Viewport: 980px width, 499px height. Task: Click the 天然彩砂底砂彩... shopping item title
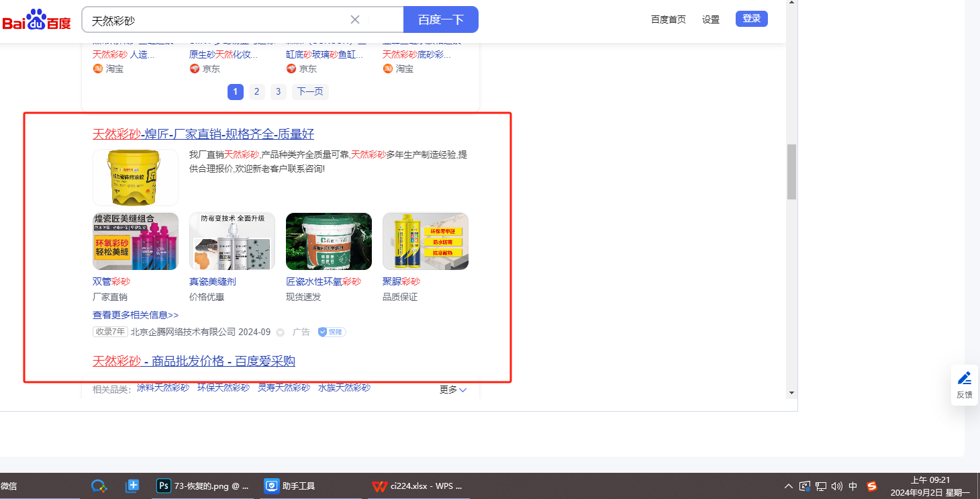(417, 54)
